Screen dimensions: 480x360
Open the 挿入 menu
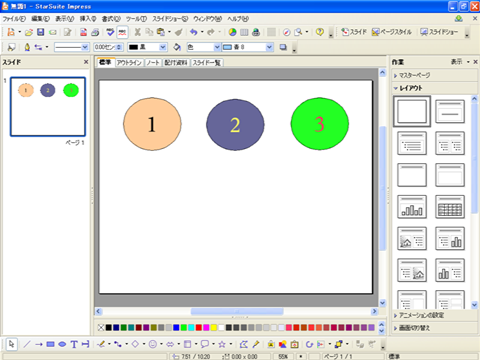pyautogui.click(x=88, y=19)
